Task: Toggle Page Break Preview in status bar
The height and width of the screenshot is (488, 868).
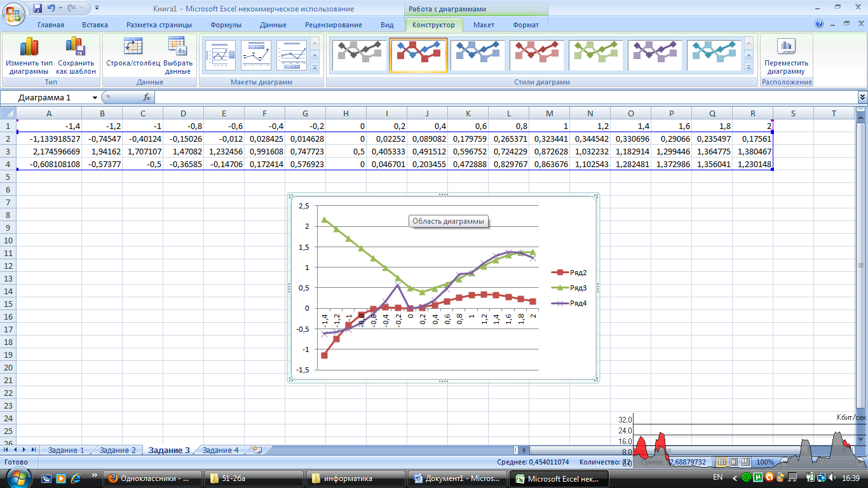Action: click(x=746, y=462)
